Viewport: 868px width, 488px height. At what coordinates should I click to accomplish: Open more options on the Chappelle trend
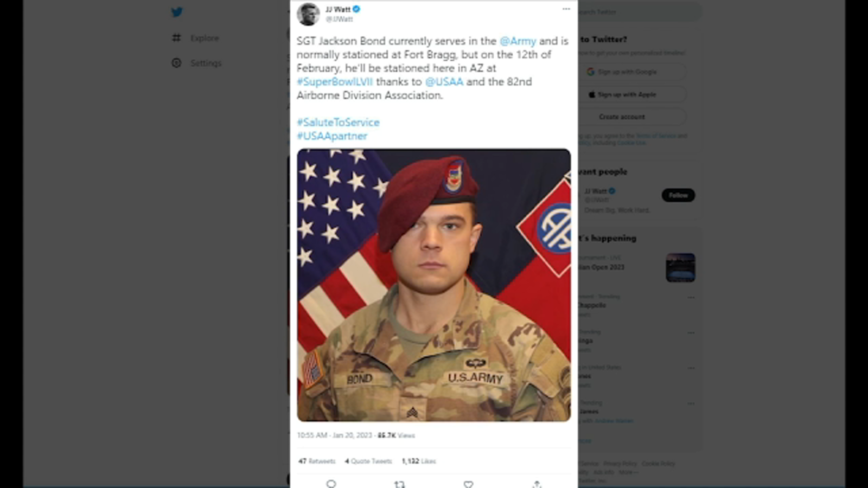[x=691, y=297]
